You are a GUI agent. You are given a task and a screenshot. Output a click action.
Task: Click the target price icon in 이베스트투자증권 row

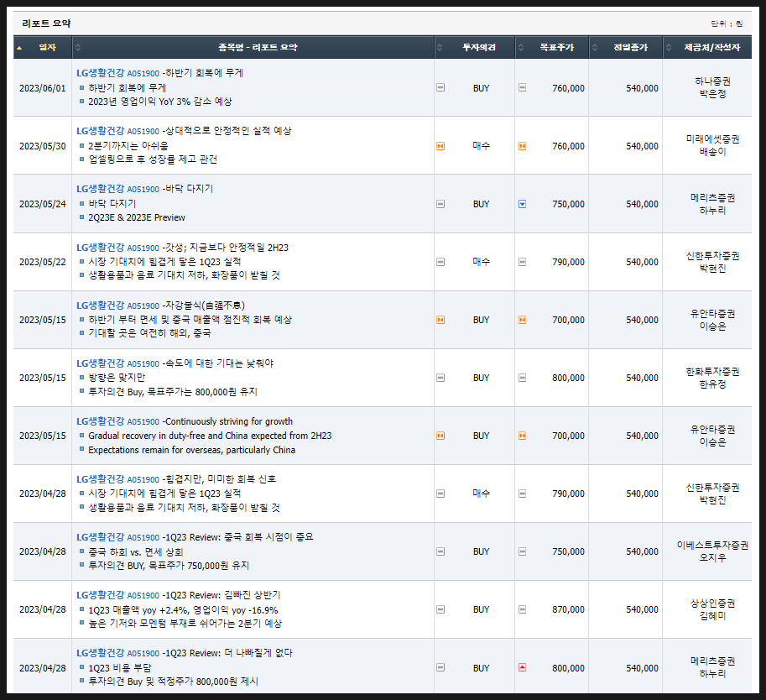[x=522, y=551]
